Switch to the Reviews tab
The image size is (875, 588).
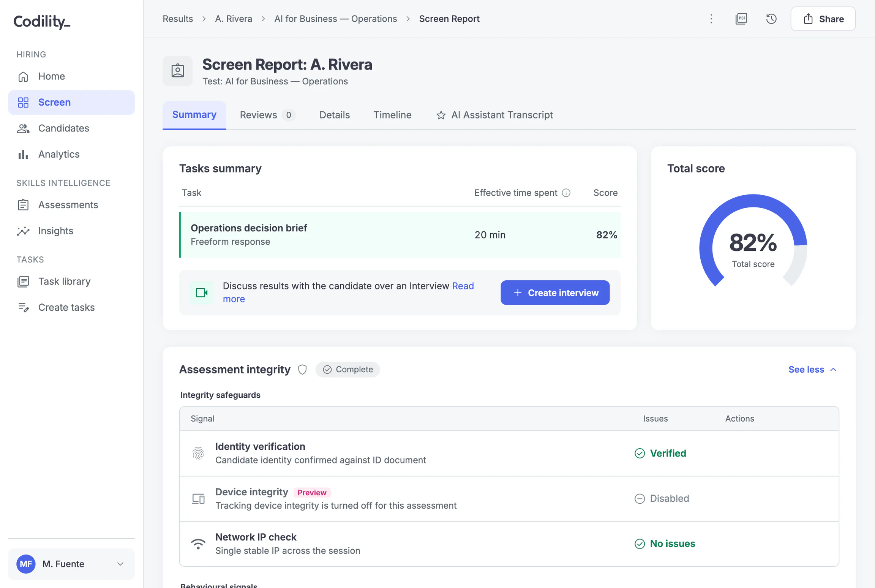(x=267, y=115)
